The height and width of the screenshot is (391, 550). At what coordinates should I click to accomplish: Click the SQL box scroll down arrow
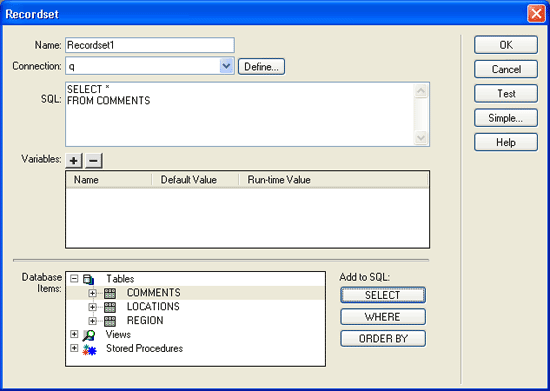421,137
